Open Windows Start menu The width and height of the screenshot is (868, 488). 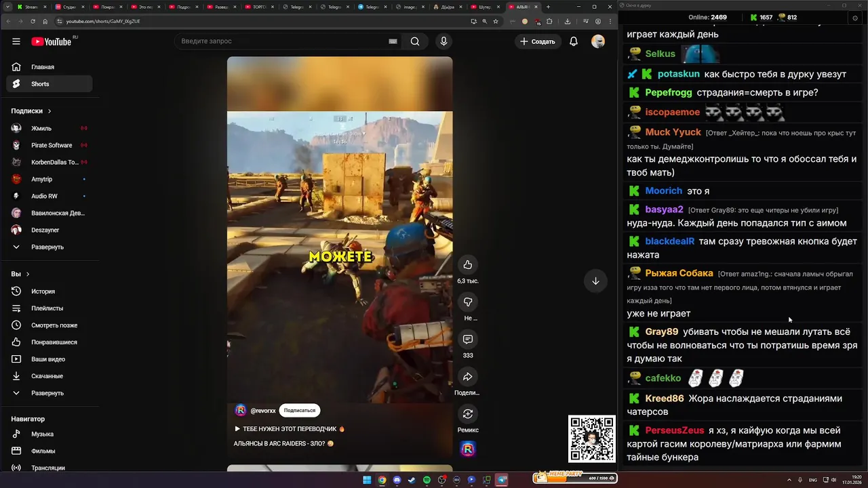pos(367,480)
